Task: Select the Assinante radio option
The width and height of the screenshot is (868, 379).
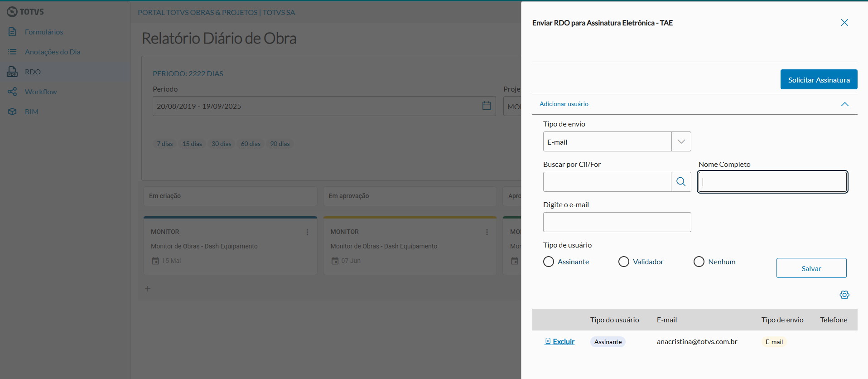Action: (549, 262)
